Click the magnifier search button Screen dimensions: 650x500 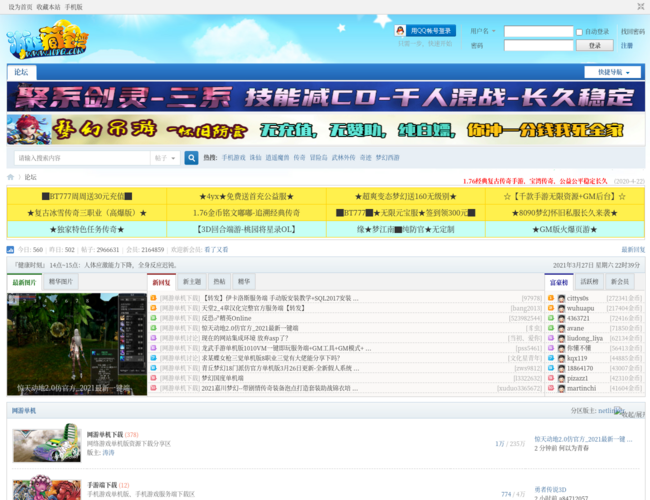pyautogui.click(x=191, y=158)
